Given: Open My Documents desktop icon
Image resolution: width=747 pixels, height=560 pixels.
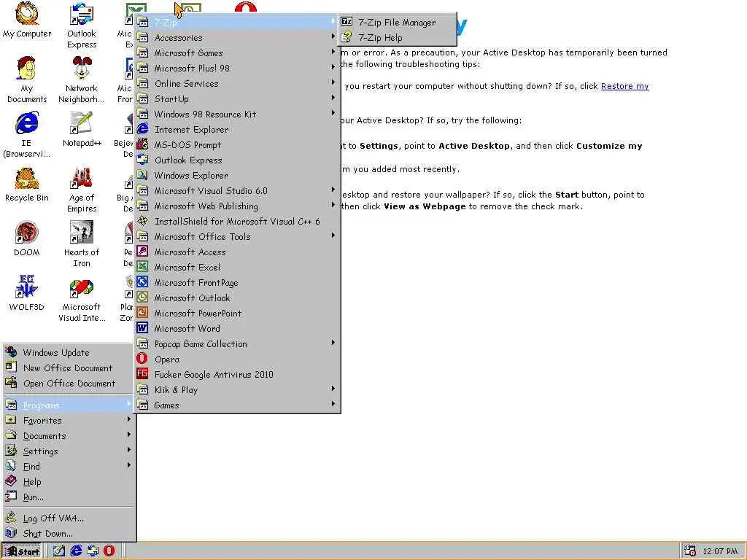Looking at the screenshot, I should [x=27, y=79].
